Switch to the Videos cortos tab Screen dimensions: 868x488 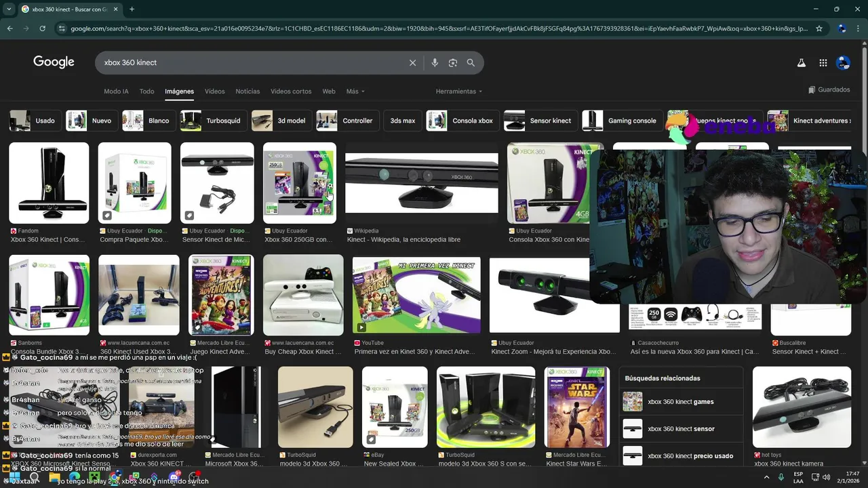[x=291, y=91]
